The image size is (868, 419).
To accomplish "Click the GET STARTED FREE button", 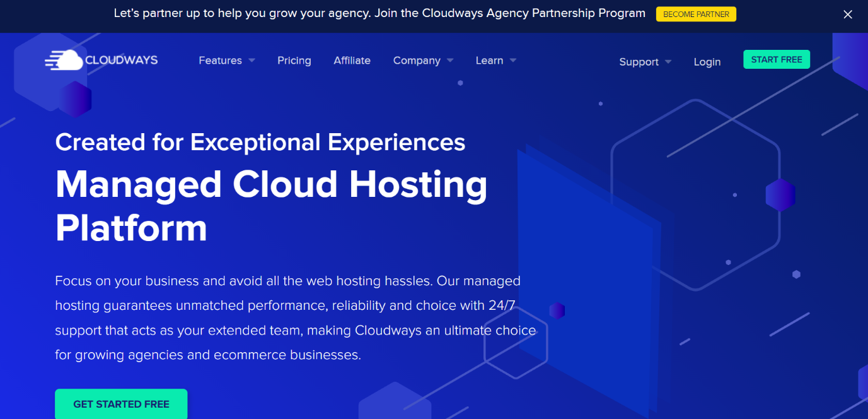I will pyautogui.click(x=121, y=404).
